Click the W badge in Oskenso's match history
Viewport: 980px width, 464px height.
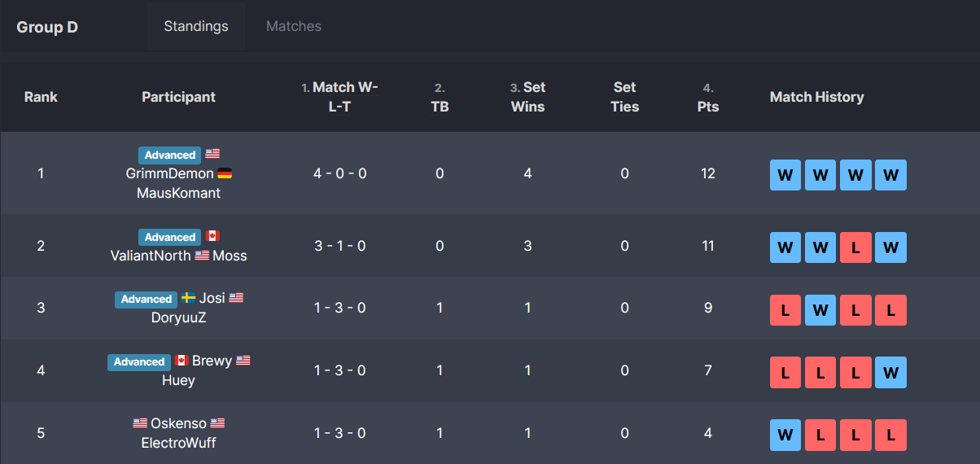[x=785, y=435]
